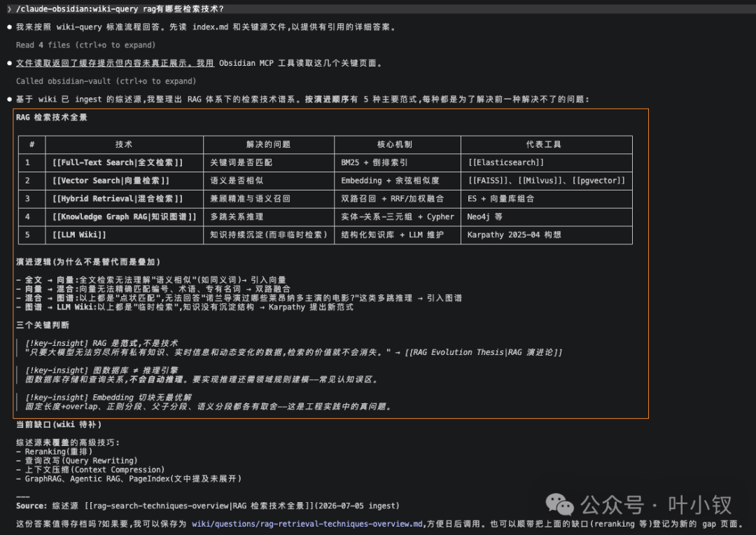This screenshot has width=756, height=535.
Task: Click the "[[Milvus]]" wikilink in the table
Action: point(540,181)
